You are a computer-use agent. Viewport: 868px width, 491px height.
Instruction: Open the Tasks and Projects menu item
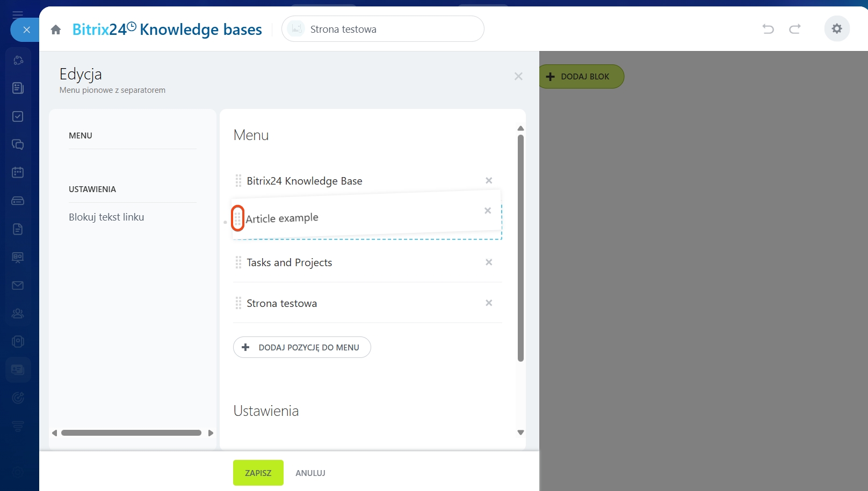pyautogui.click(x=290, y=262)
